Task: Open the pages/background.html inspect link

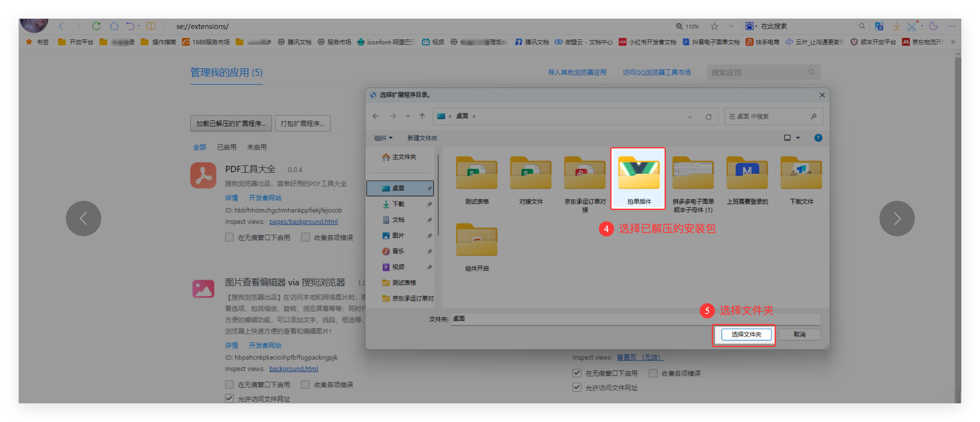Action: click(x=303, y=221)
